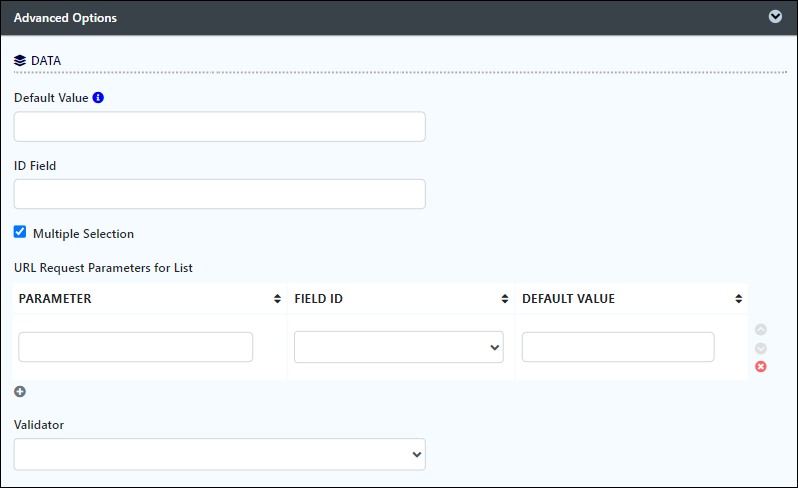
Task: Click the ID Field text box
Action: (219, 194)
